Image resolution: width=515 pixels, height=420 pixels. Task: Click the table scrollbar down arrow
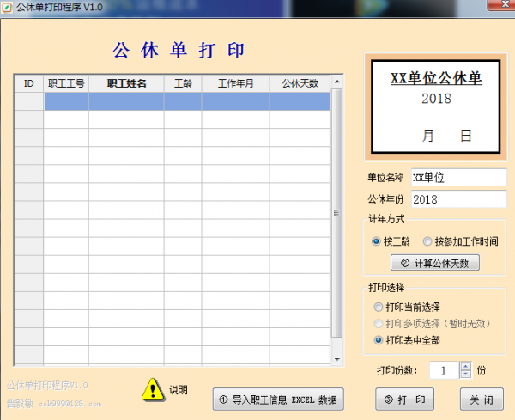(337, 359)
